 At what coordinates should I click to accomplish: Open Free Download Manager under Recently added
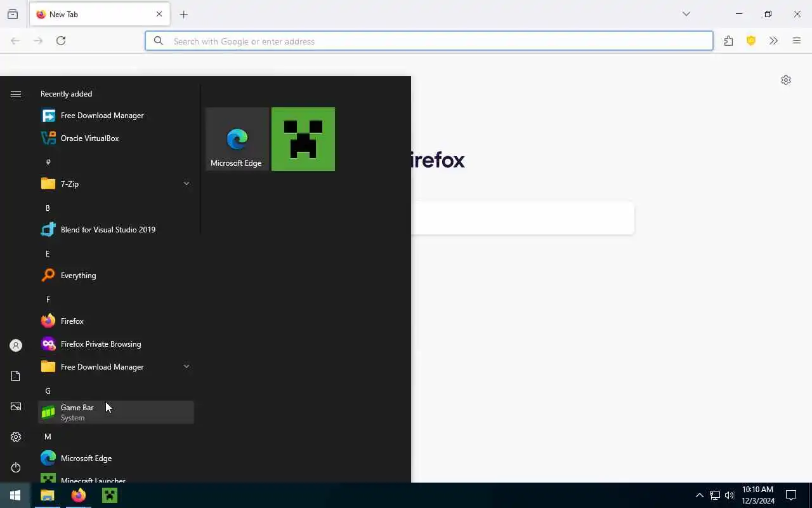[116, 116]
